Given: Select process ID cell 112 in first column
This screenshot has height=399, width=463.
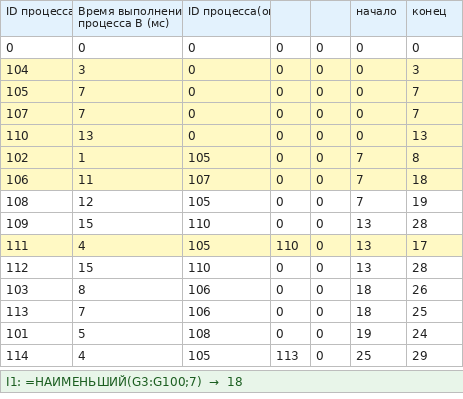Looking at the screenshot, I should click(x=36, y=268).
